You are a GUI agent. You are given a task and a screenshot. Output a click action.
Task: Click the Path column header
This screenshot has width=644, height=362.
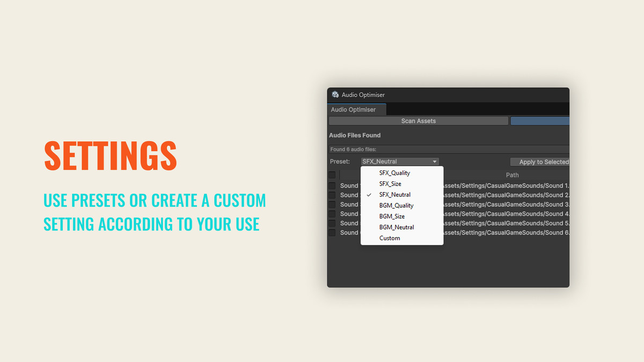click(512, 175)
